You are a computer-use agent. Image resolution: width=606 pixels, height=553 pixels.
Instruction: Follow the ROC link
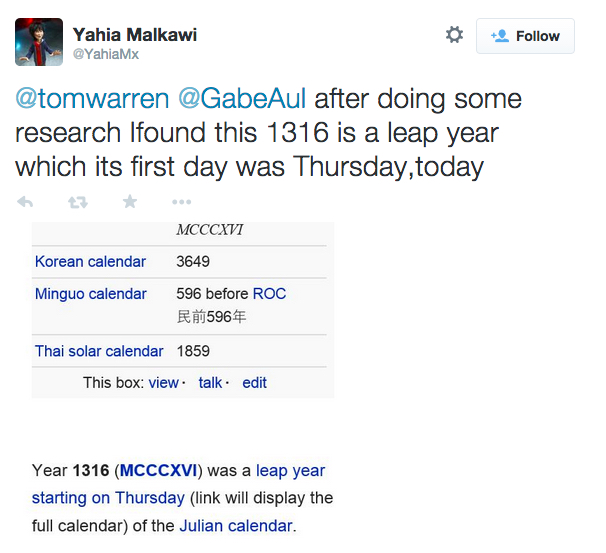click(x=269, y=294)
